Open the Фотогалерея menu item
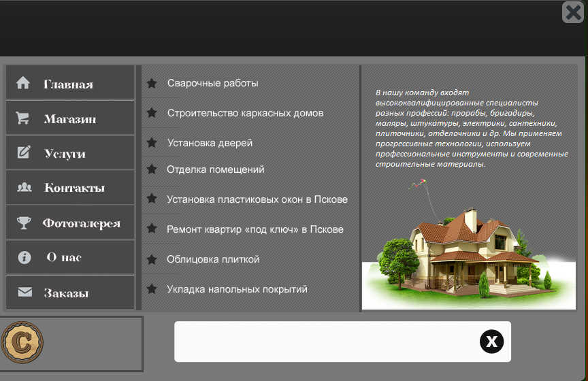 (x=81, y=223)
